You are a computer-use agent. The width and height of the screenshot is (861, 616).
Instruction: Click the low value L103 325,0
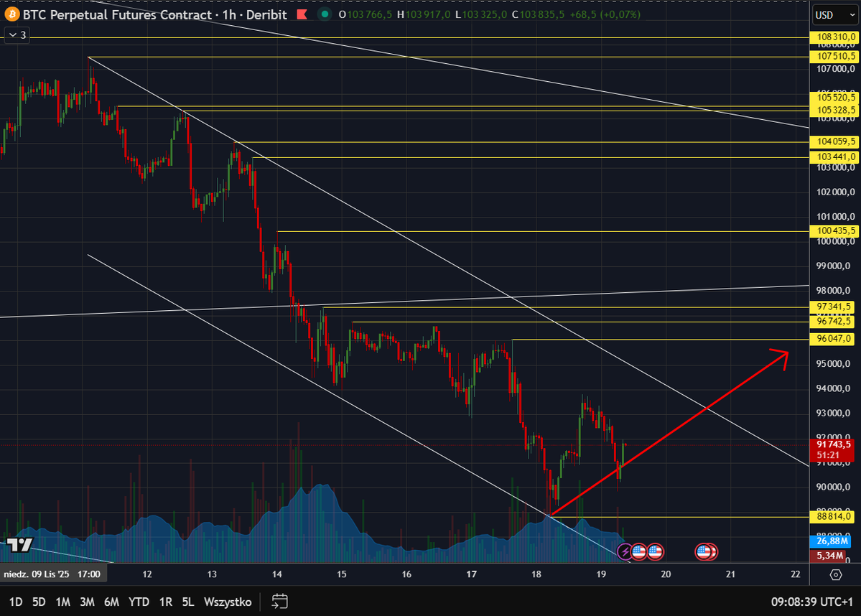click(x=481, y=15)
